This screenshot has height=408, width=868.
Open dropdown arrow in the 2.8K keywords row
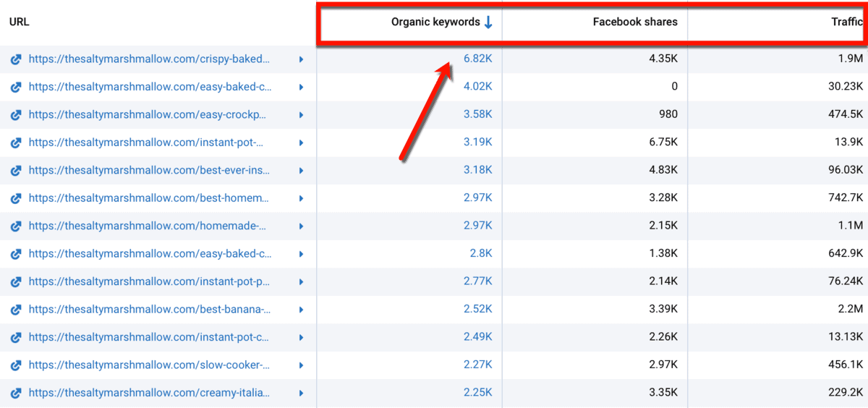(302, 254)
